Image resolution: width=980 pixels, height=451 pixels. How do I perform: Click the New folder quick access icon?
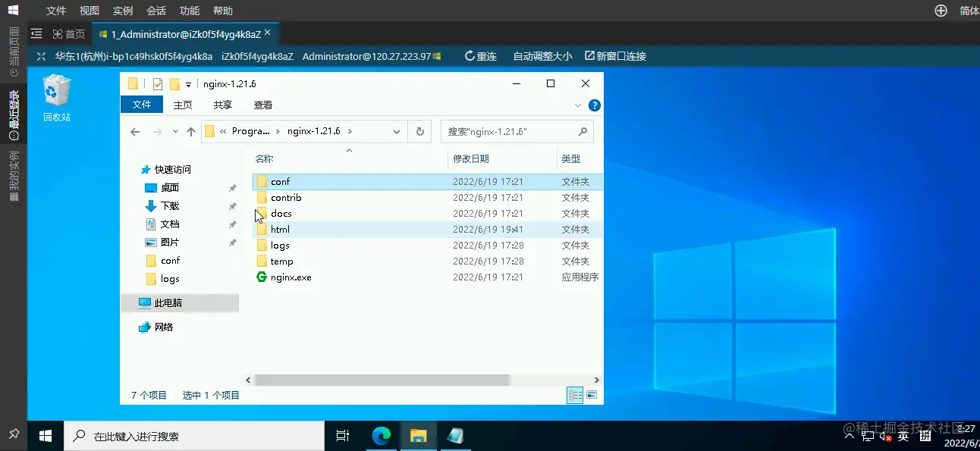(174, 84)
